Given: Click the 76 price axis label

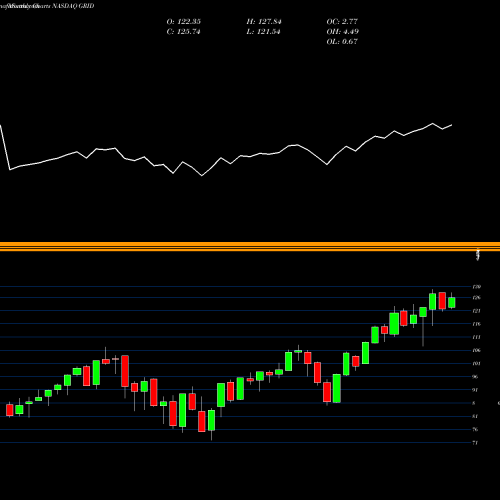Looking at the screenshot, I should 476,429.
